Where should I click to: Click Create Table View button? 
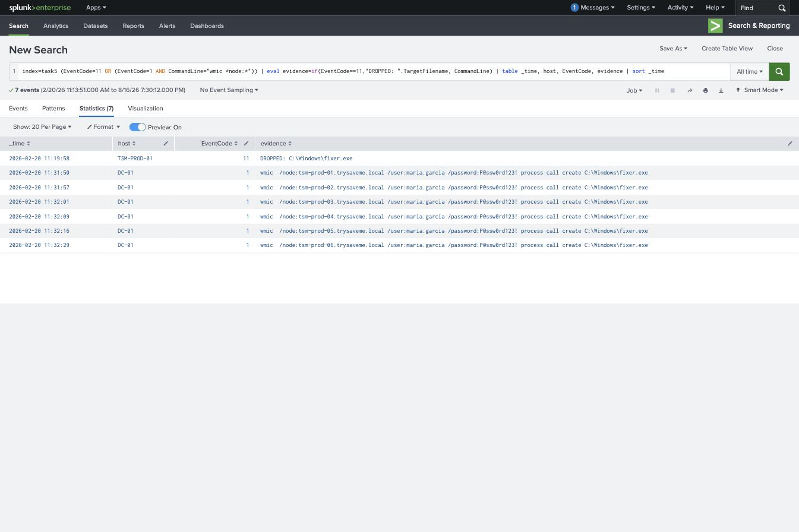[727, 49]
